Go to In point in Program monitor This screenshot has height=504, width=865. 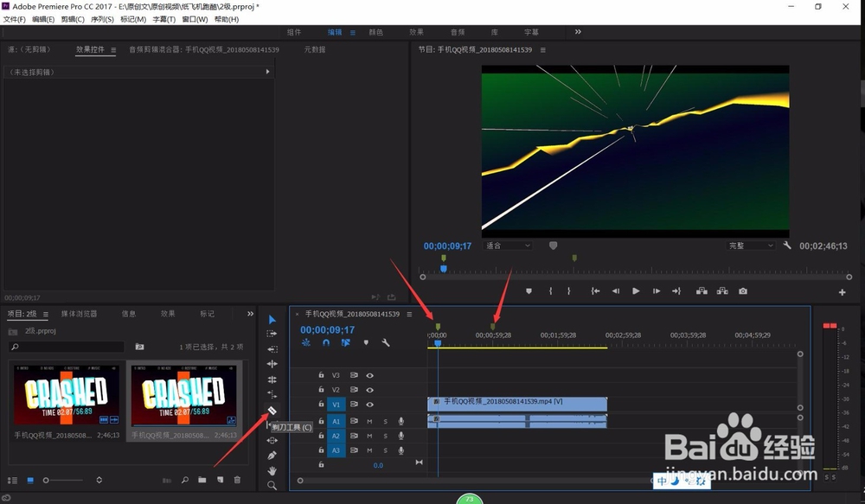click(595, 291)
